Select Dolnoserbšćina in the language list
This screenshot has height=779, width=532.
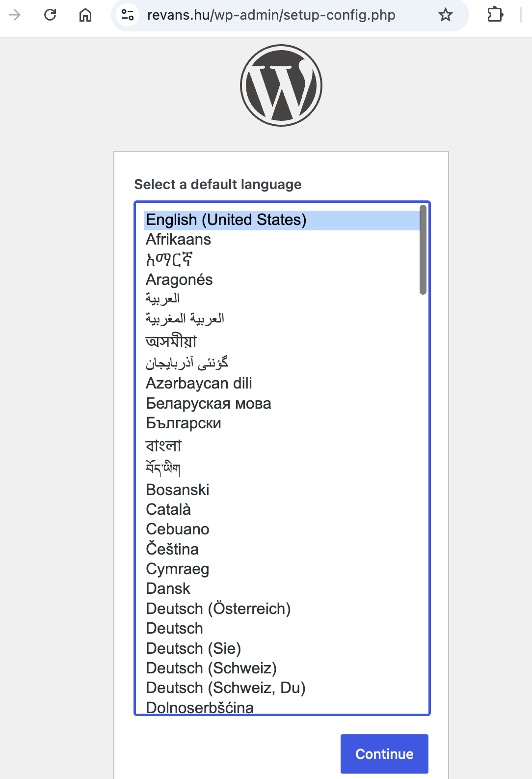pos(282,706)
